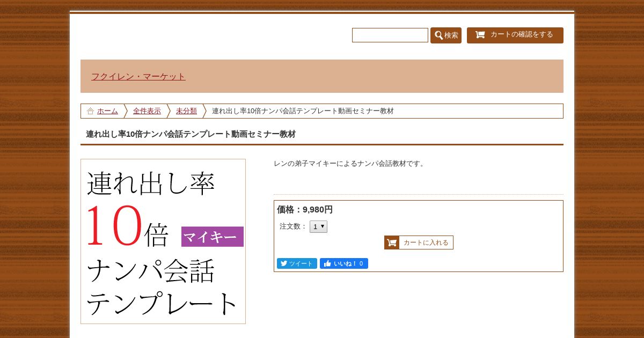Open 未分類 category breadcrumb link
The width and height of the screenshot is (644, 338).
(186, 111)
